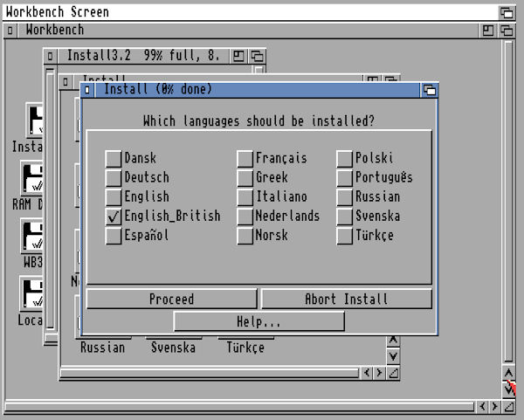Select the WB3 disk icon on Workbench
The width and height of the screenshot is (524, 420).
(32, 236)
